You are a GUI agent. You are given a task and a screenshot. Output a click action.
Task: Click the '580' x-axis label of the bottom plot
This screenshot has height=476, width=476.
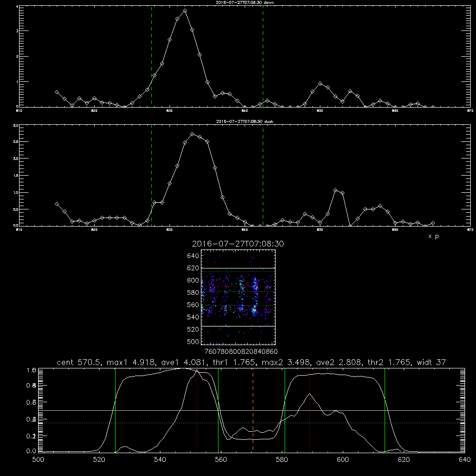point(282,460)
